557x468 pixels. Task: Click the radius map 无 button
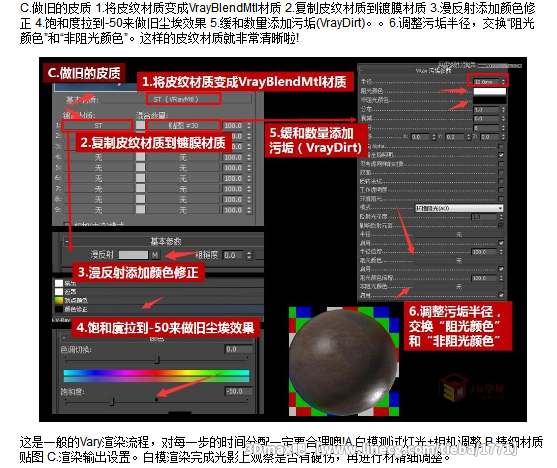tap(459, 235)
